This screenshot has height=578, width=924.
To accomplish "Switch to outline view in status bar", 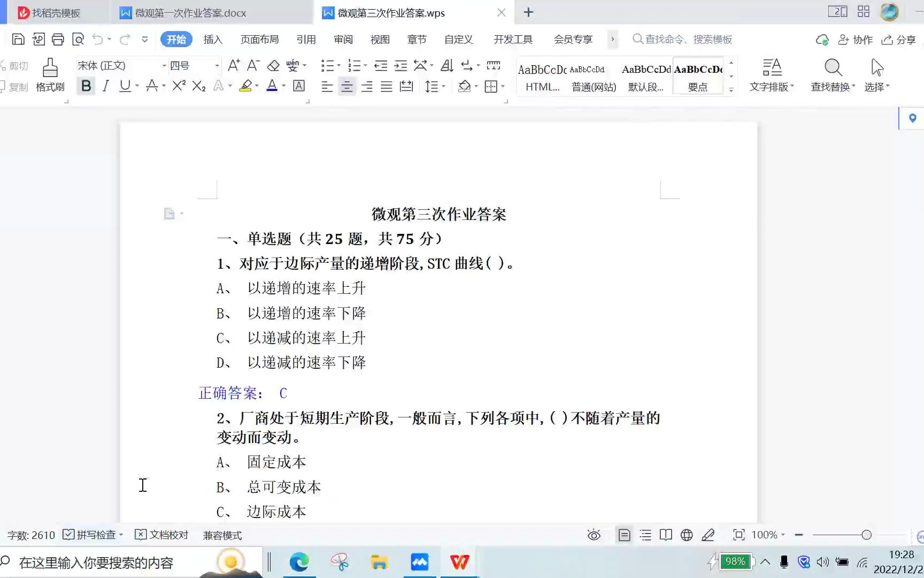I will pyautogui.click(x=645, y=535).
